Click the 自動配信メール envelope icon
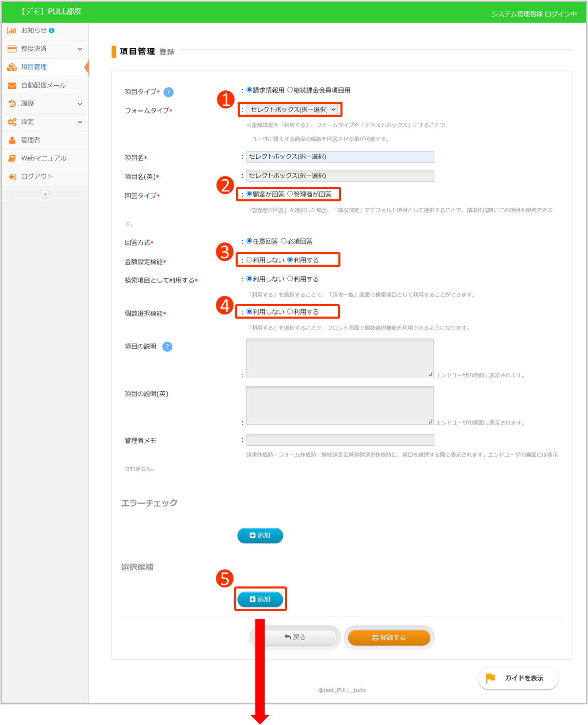Image resolution: width=588 pixels, height=725 pixels. [12, 86]
